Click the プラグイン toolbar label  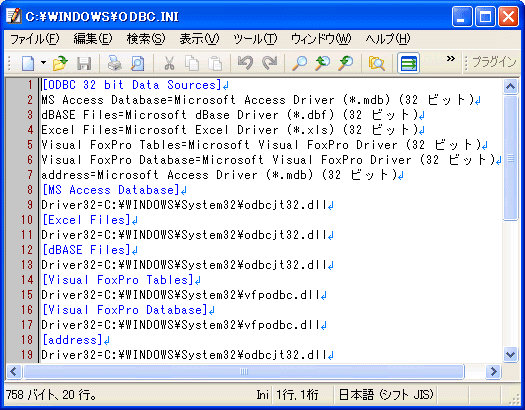tap(494, 62)
